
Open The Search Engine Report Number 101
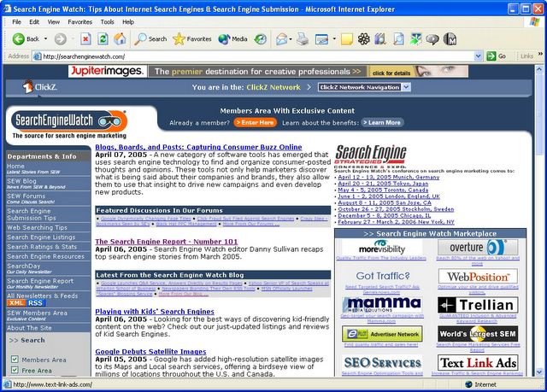click(x=166, y=242)
